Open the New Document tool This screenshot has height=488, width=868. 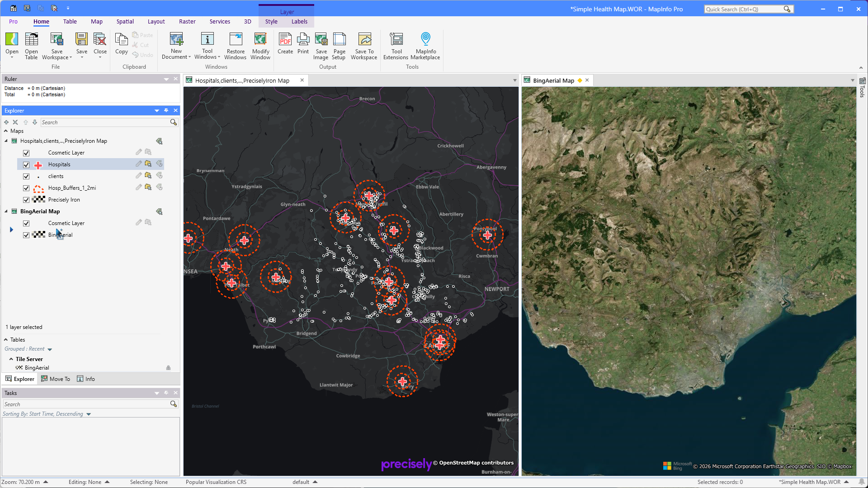(x=176, y=39)
